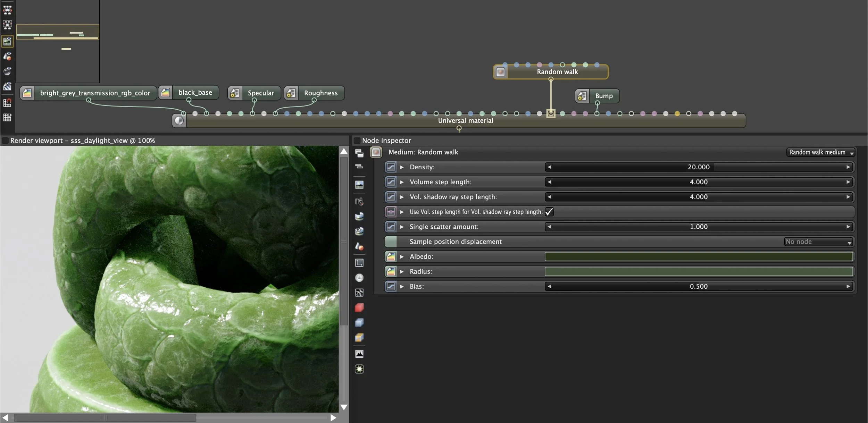Toggle grid snapping magnet icon
The width and height of the screenshot is (868, 423).
coord(7,103)
